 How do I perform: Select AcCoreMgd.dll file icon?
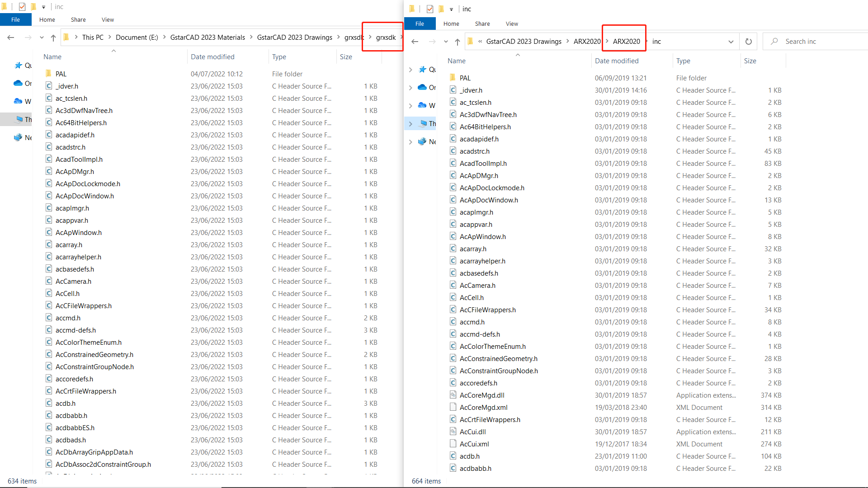coord(453,395)
